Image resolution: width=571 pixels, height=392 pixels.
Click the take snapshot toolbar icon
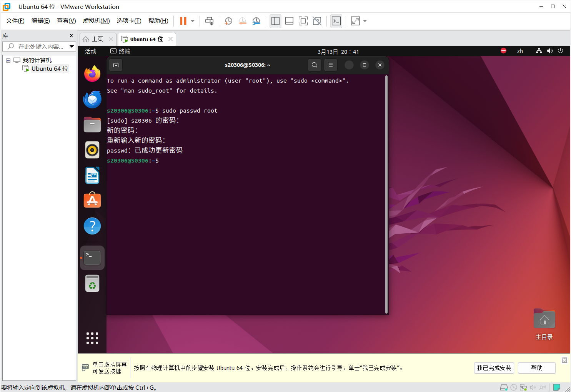(x=228, y=21)
